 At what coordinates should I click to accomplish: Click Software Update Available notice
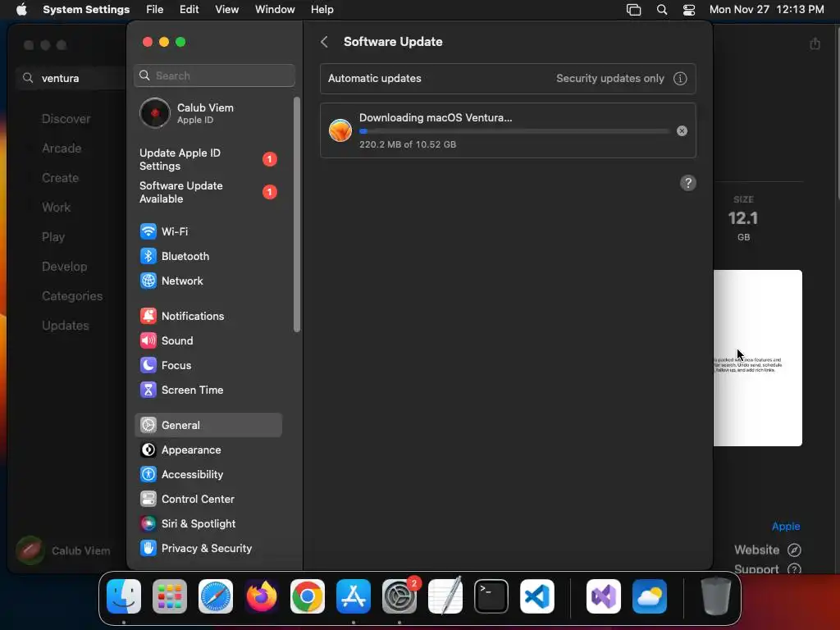click(x=208, y=192)
